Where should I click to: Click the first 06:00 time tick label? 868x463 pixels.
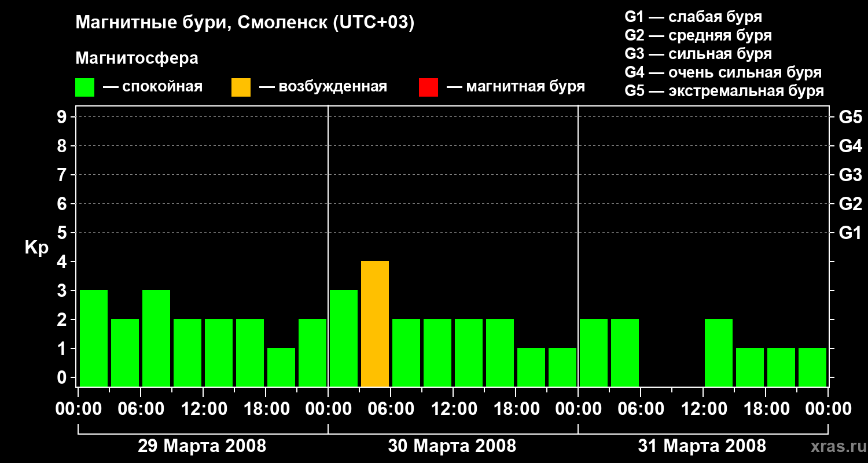point(141,409)
